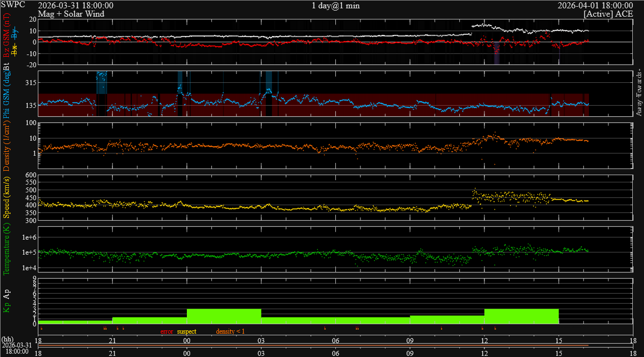Click the yellow 'suspect' legend label
The image size is (644, 357).
tap(186, 331)
